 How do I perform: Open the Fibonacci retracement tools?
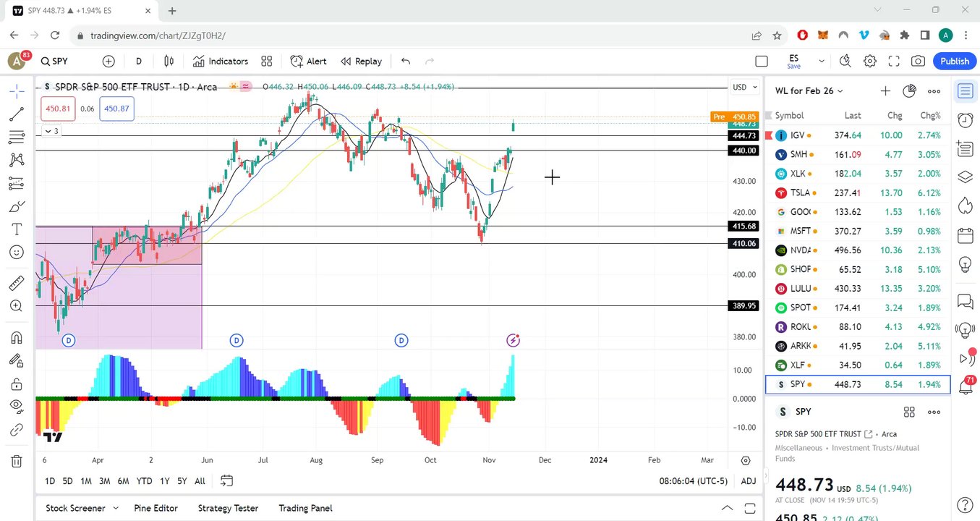17,137
